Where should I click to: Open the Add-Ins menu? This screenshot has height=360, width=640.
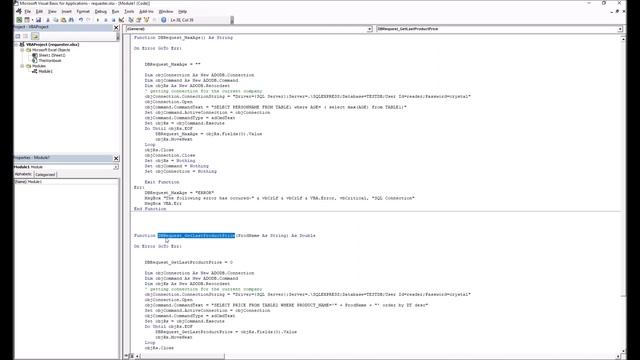pyautogui.click(x=146, y=11)
